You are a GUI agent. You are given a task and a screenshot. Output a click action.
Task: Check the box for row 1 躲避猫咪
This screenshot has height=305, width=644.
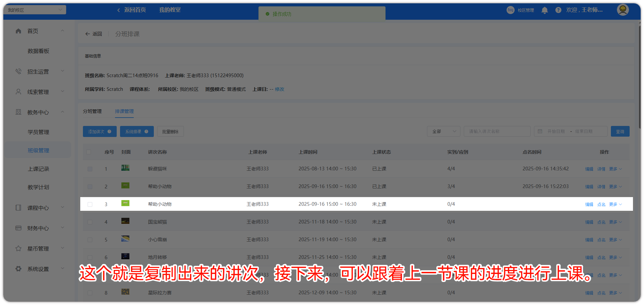[x=90, y=169]
